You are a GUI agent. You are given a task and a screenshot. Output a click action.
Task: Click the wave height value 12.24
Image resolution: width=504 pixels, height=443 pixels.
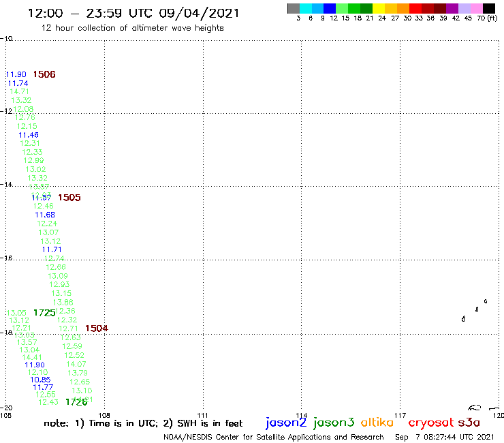tap(47, 224)
